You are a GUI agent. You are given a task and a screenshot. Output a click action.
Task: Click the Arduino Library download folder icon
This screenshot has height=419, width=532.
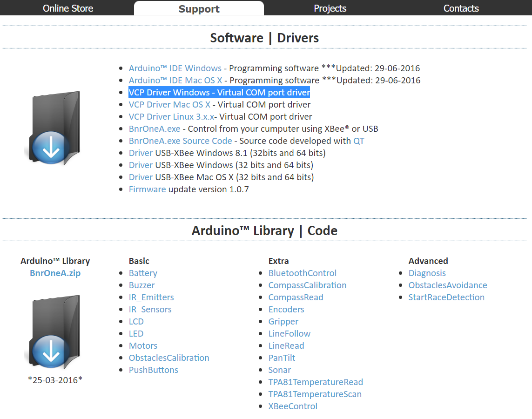pos(52,332)
